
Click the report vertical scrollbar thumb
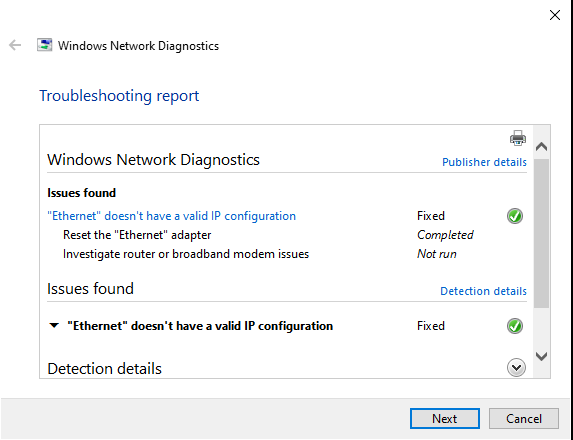click(541, 233)
